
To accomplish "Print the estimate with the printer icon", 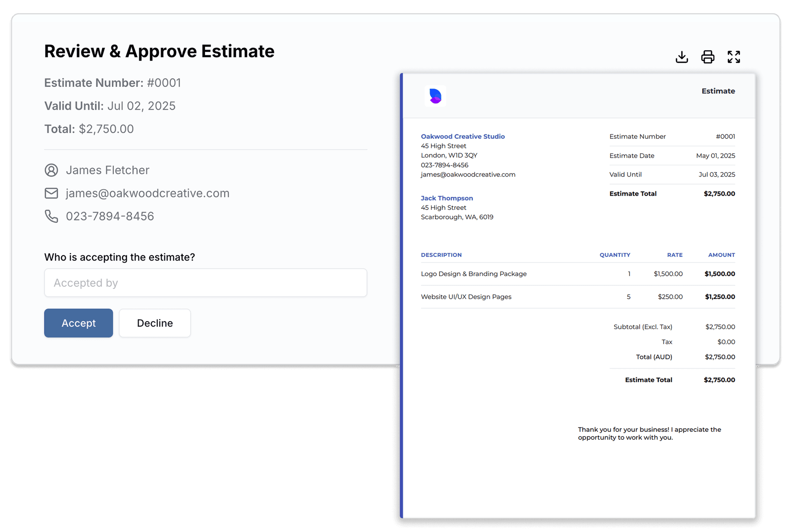I will point(708,57).
